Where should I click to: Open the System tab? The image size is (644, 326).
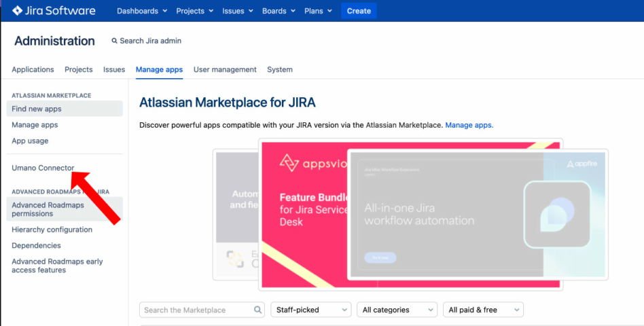point(280,69)
